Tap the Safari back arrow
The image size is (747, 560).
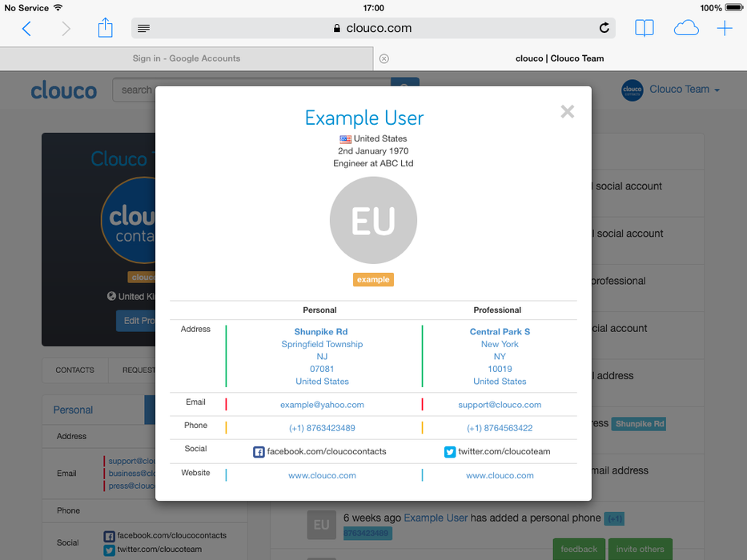pos(26,29)
